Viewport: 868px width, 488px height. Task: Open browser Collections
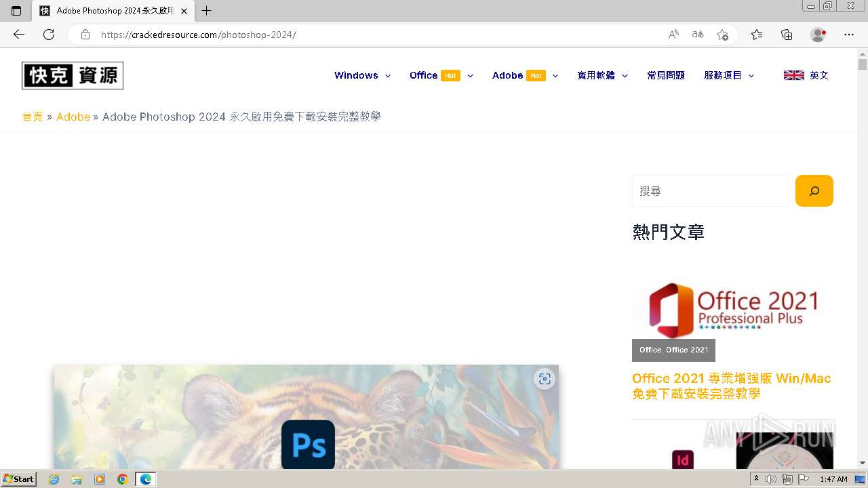pyautogui.click(x=787, y=35)
